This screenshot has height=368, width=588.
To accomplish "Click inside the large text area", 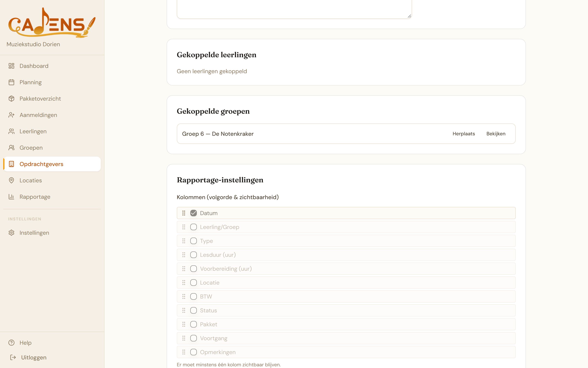I will [x=294, y=9].
